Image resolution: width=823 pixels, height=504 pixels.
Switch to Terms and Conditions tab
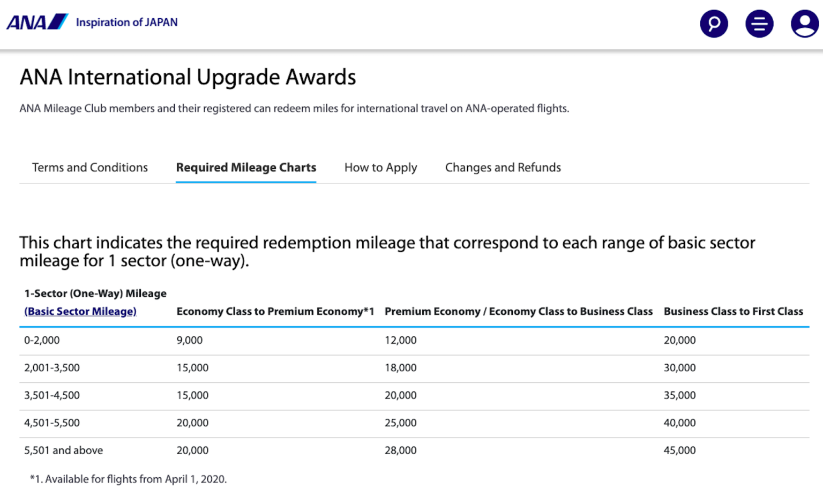pyautogui.click(x=89, y=167)
